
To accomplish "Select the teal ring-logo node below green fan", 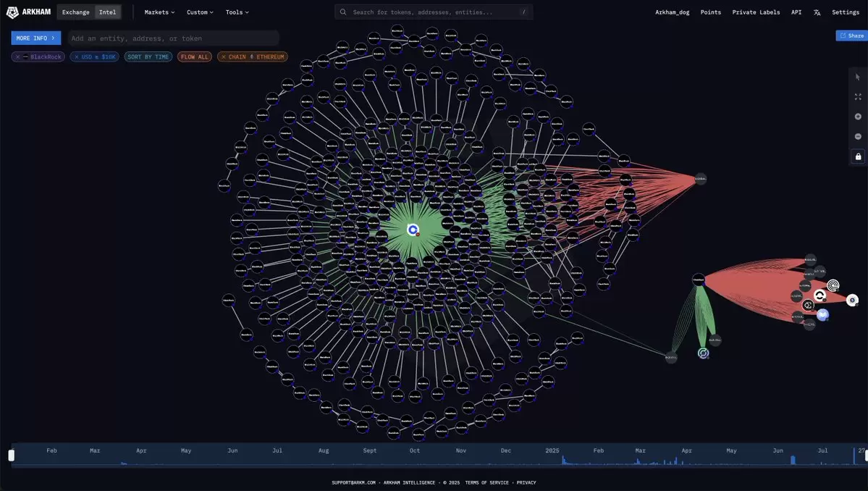I will pyautogui.click(x=703, y=353).
